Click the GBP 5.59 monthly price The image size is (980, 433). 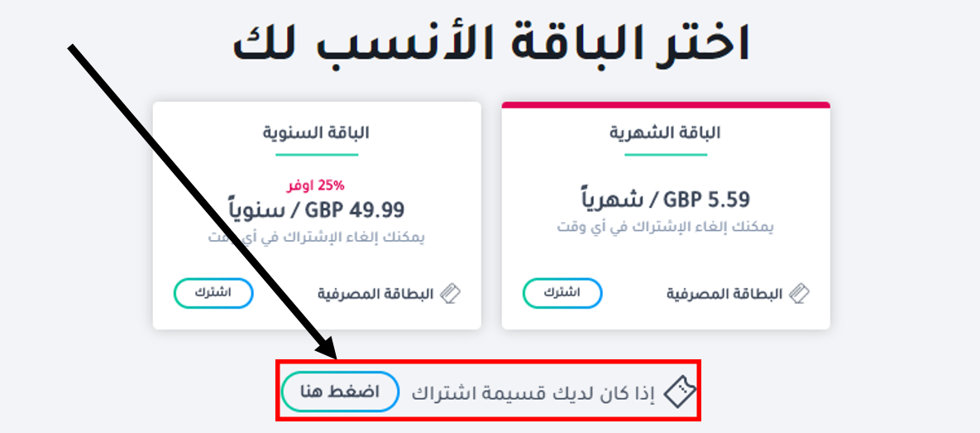665,200
